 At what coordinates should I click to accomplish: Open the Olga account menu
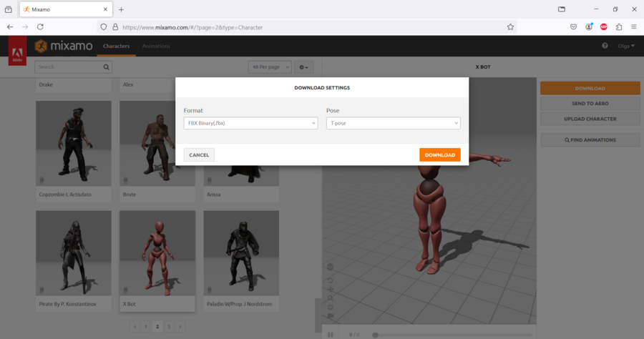[x=627, y=46]
